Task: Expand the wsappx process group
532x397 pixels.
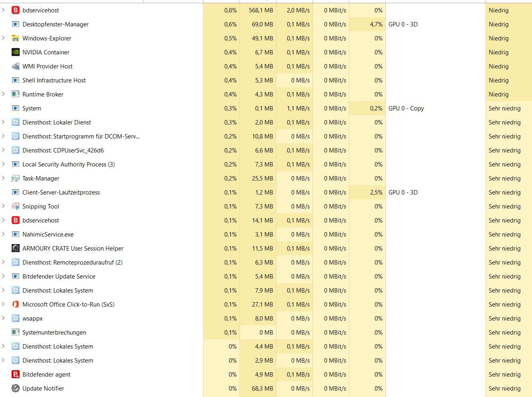Action: [4, 318]
